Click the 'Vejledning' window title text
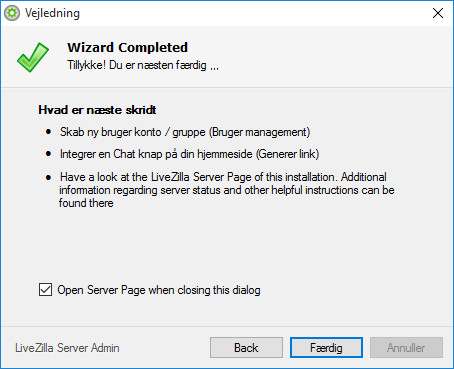 coord(52,13)
